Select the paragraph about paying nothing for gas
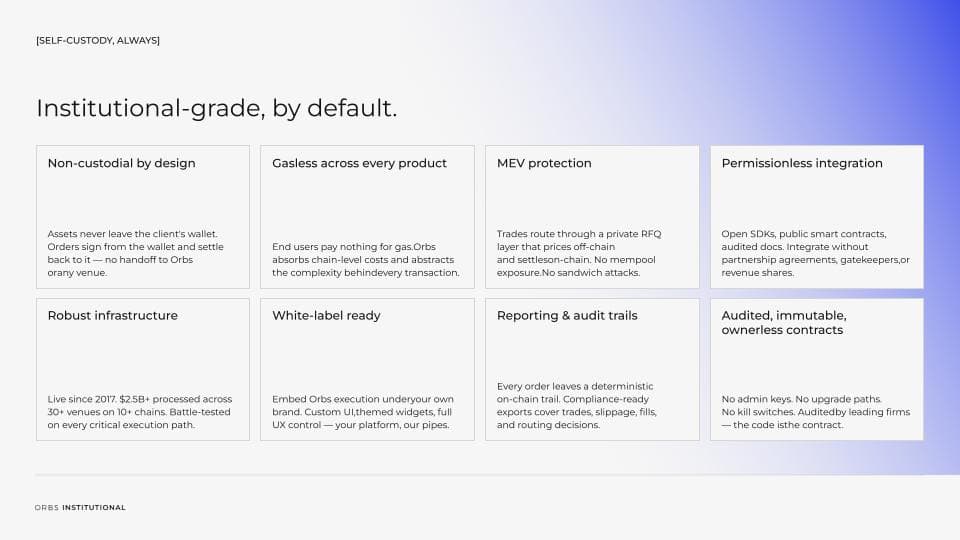The height and width of the screenshot is (540, 960). tap(366, 260)
